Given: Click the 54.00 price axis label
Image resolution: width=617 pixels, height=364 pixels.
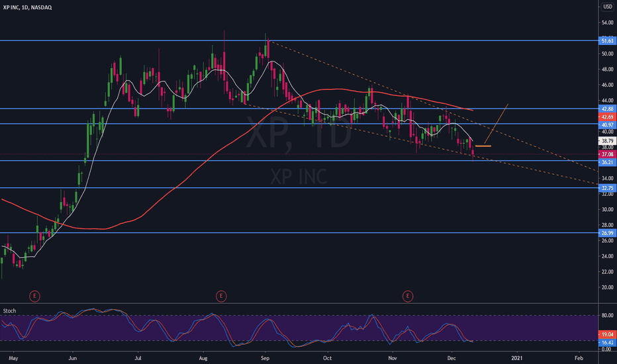Looking at the screenshot, I should pyautogui.click(x=607, y=23).
